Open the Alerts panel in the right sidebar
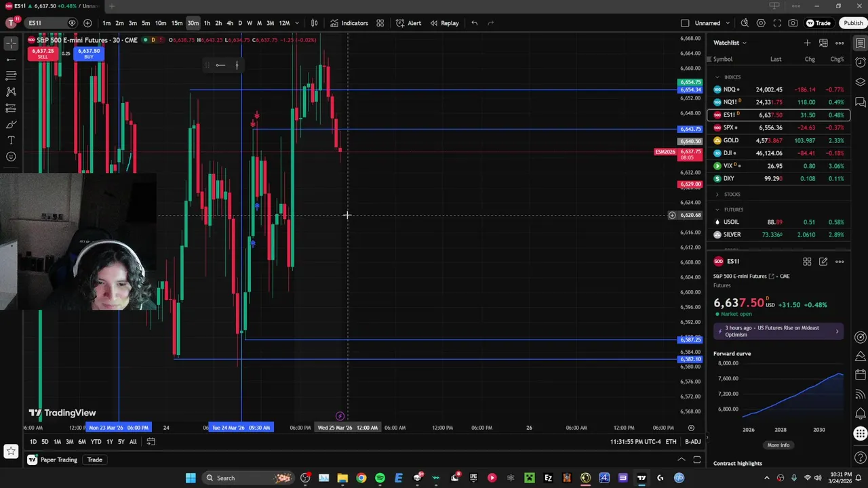 point(860,62)
